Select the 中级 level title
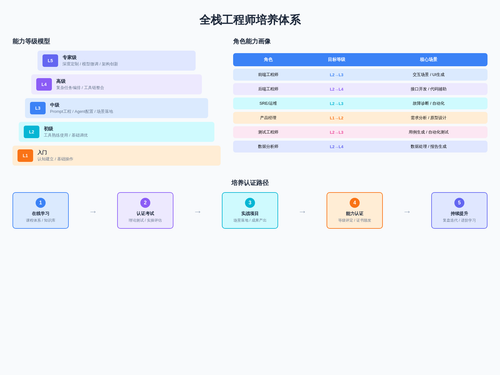Screen dimensions: 500x375 (55, 105)
